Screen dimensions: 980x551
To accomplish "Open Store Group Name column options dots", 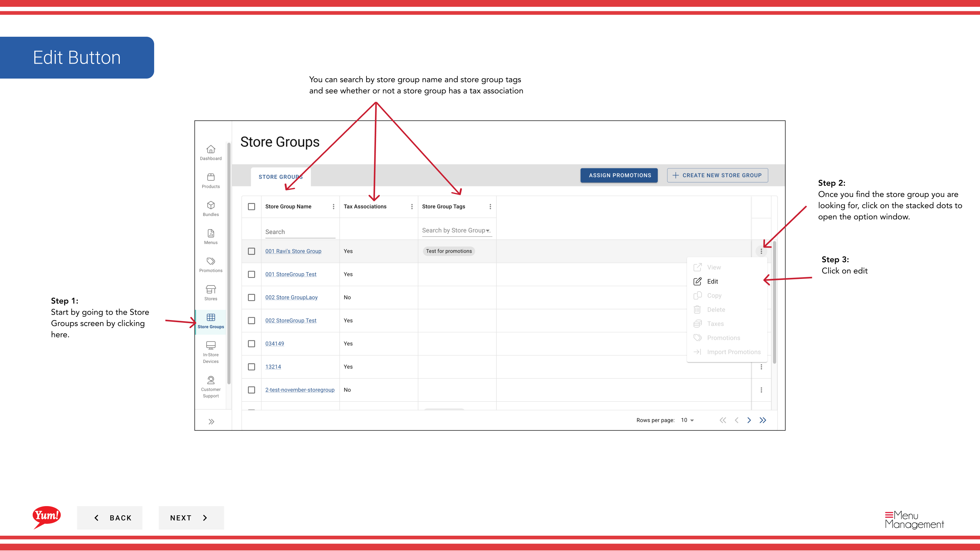I will coord(333,206).
